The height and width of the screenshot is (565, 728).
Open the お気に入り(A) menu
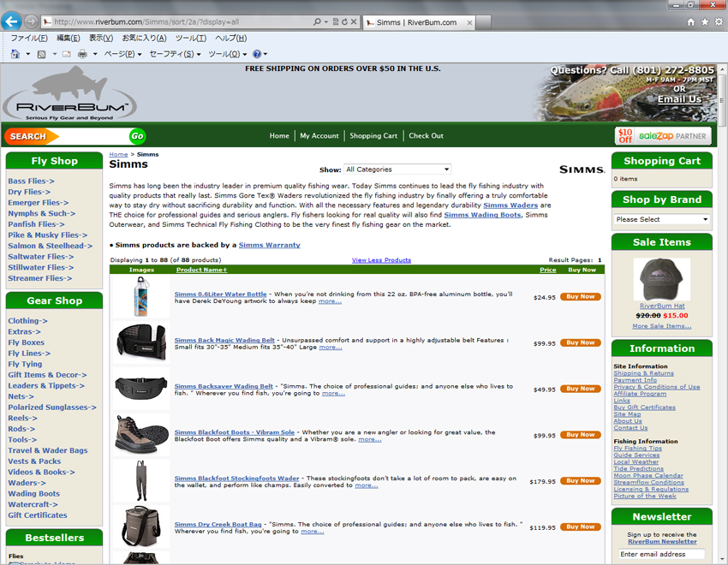pos(145,38)
